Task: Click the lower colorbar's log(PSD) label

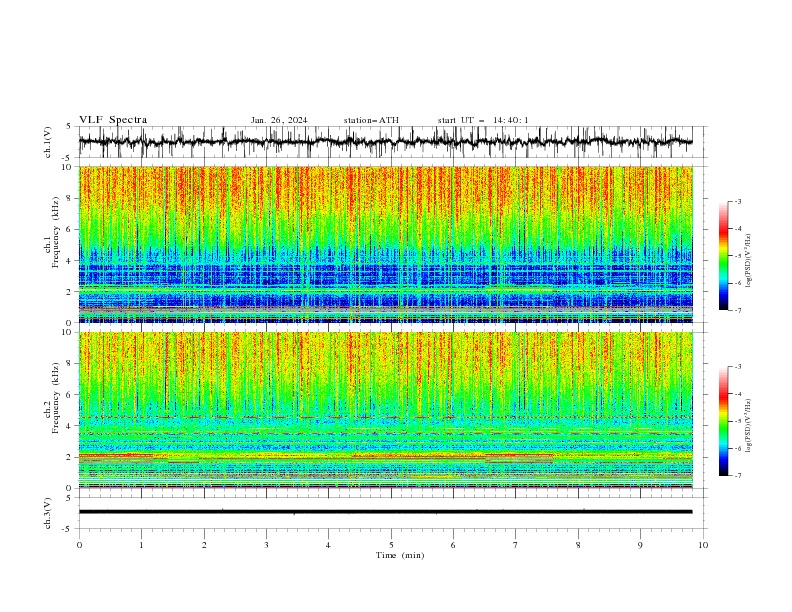Action: (749, 426)
